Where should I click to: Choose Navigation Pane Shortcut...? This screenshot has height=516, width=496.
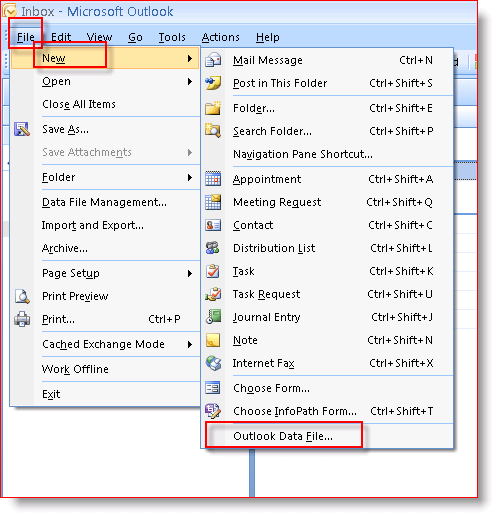[327, 154]
